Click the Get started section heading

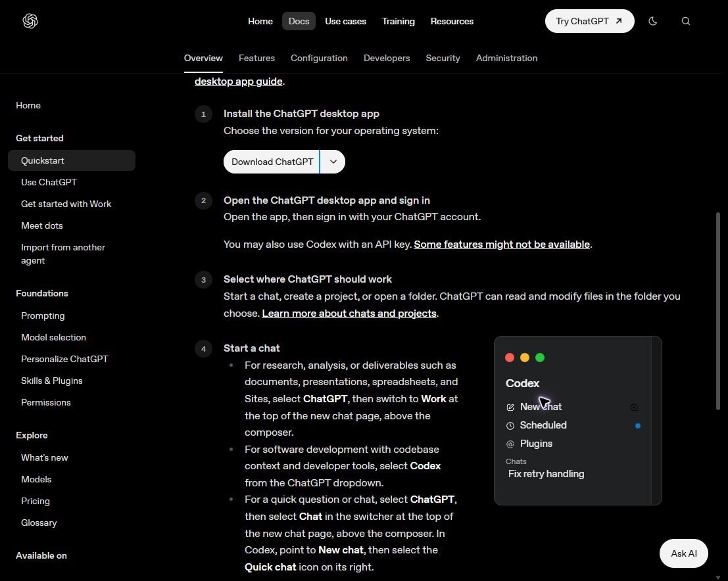[x=39, y=138]
